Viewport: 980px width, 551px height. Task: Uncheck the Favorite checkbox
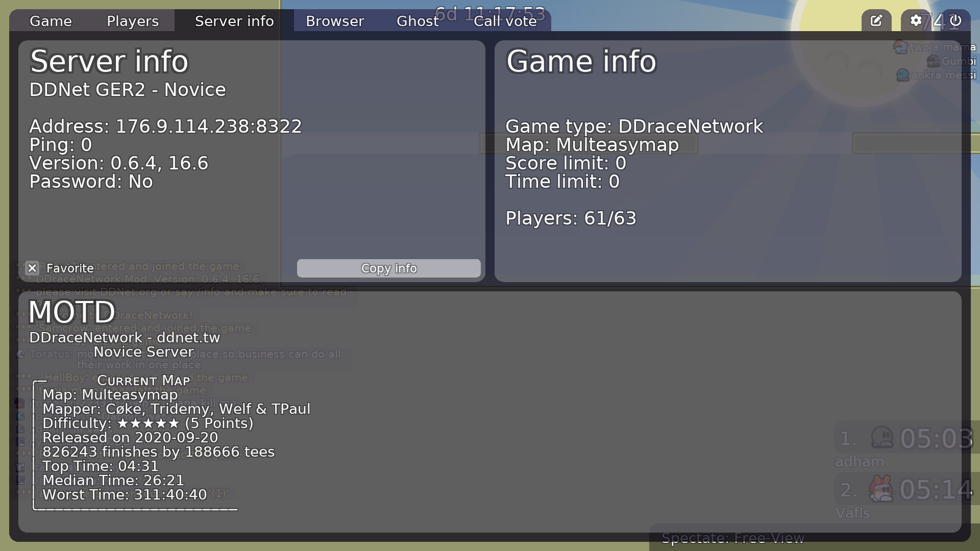click(32, 268)
